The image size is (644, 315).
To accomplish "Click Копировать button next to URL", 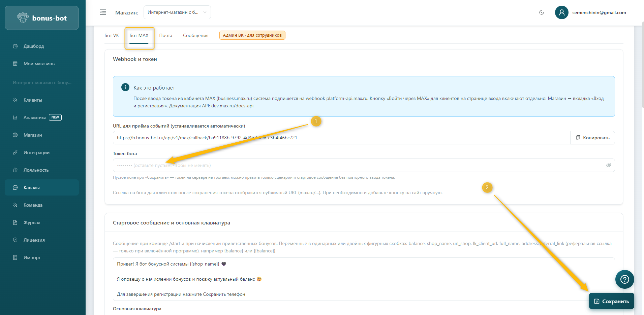I will [592, 138].
